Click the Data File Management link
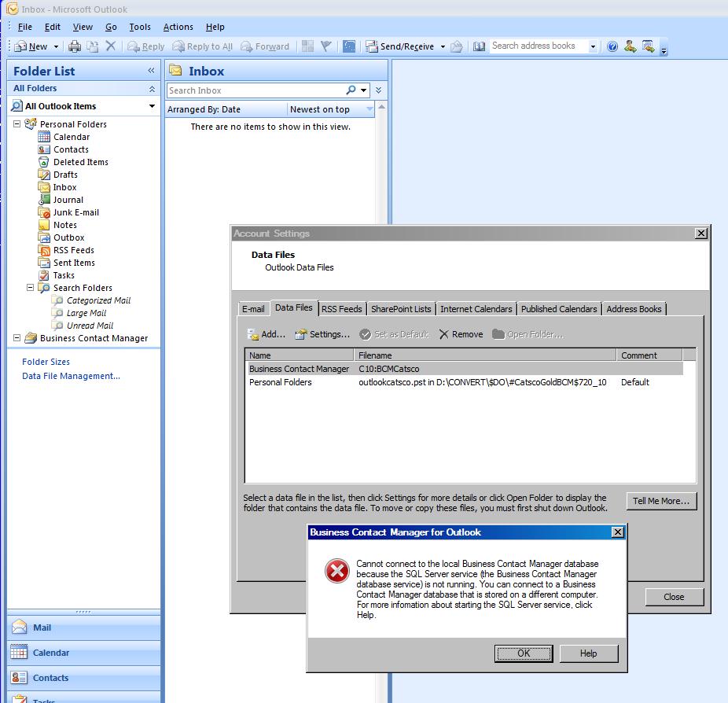Viewport: 728px width, 703px height. coord(71,376)
